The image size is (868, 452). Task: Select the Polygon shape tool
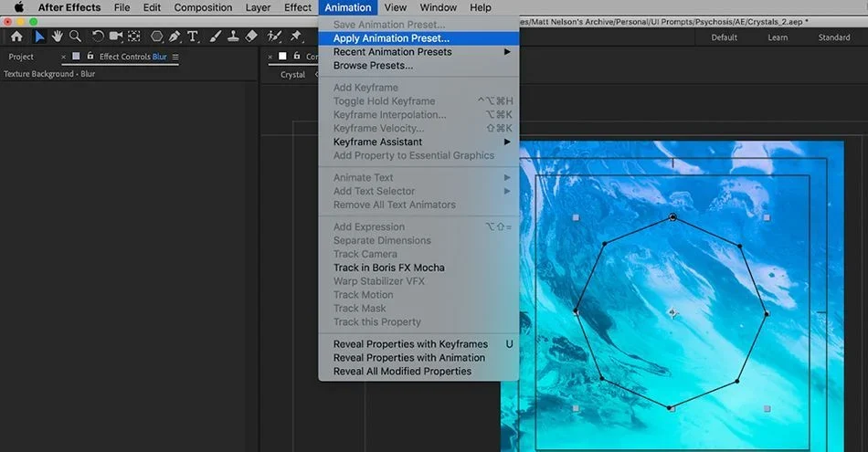157,37
